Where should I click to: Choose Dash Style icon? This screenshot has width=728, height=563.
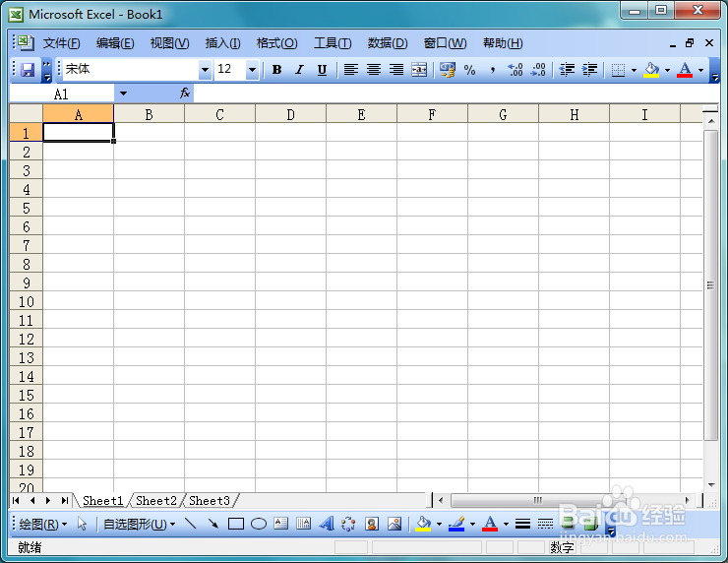pyautogui.click(x=545, y=524)
